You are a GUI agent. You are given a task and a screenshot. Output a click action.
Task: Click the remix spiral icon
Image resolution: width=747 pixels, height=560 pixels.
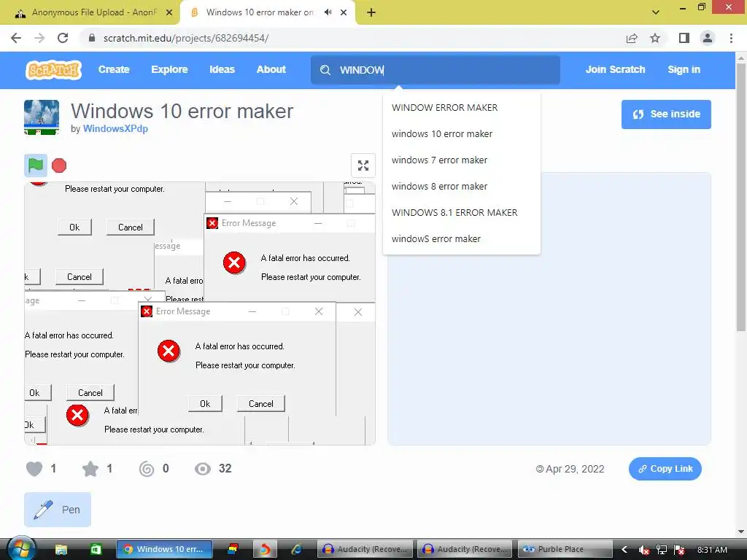146,469
